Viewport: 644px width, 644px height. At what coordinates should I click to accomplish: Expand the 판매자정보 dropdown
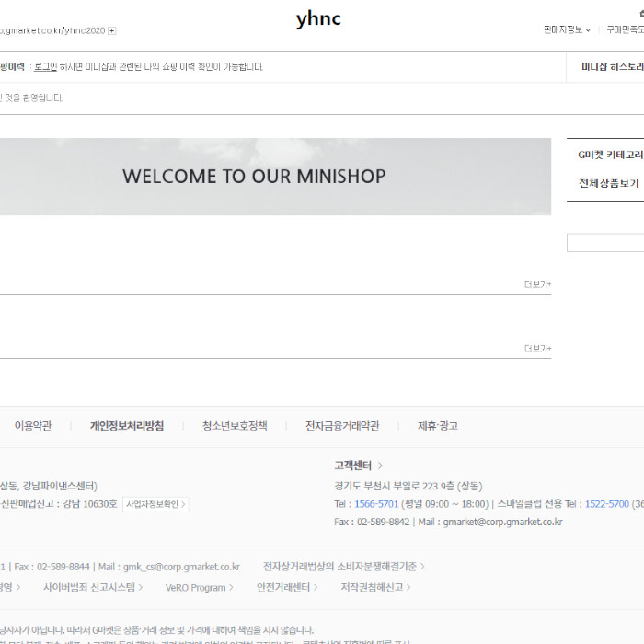pos(567,29)
